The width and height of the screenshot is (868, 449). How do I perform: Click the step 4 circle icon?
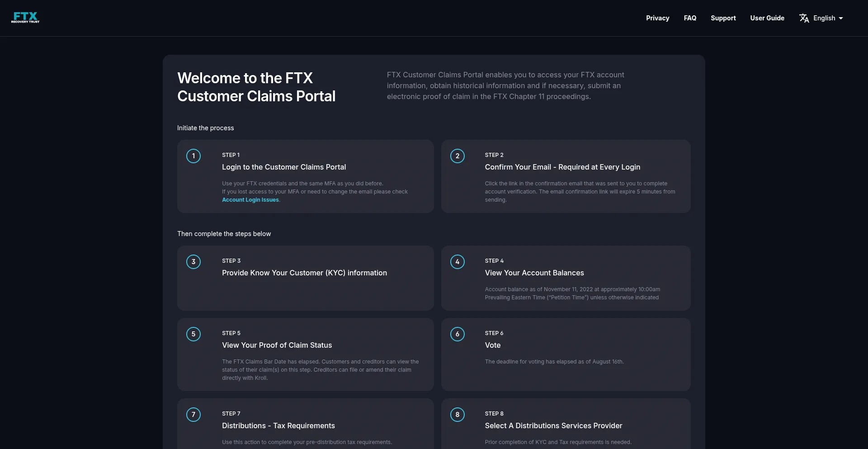click(x=458, y=262)
